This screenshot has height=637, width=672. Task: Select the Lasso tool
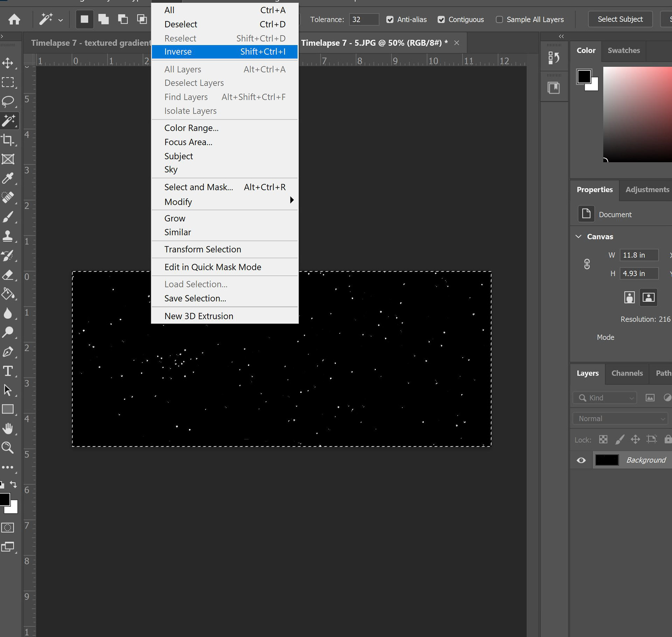pyautogui.click(x=8, y=101)
